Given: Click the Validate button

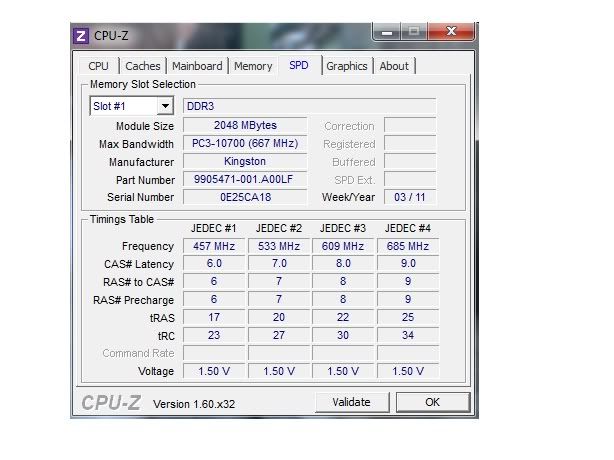Looking at the screenshot, I should 352,402.
